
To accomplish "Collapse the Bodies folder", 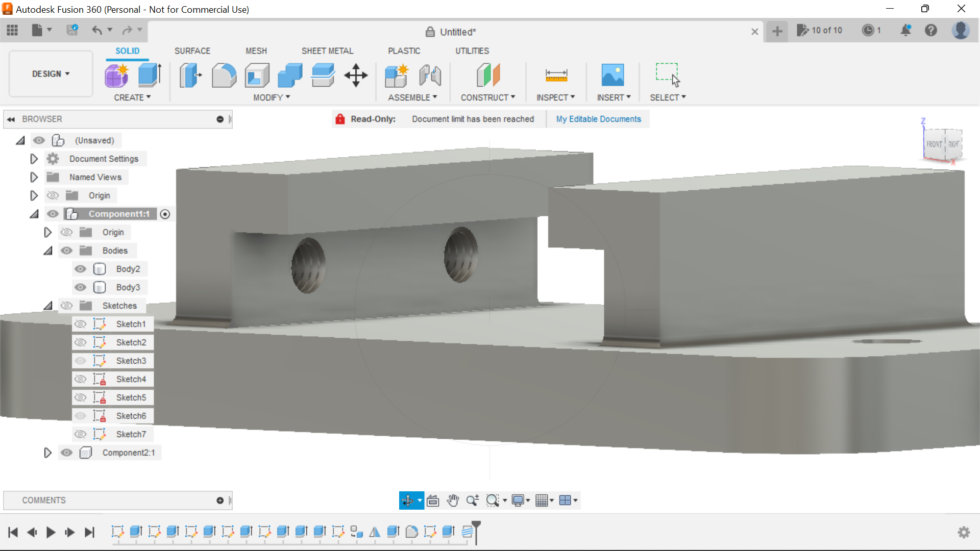I will click(48, 251).
